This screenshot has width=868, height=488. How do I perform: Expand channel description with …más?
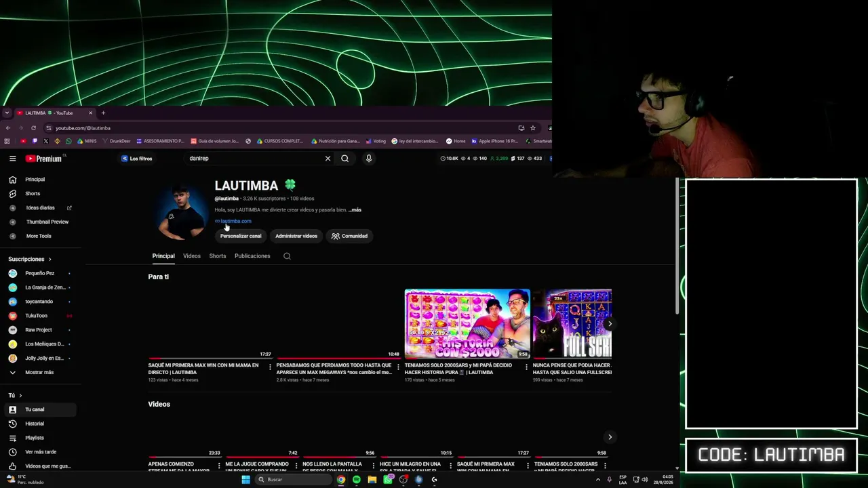355,210
